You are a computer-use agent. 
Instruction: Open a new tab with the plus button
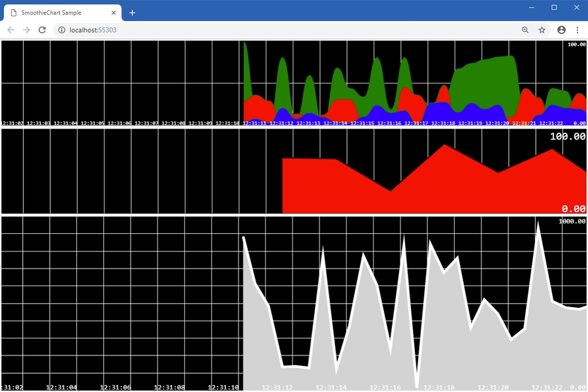point(132,12)
